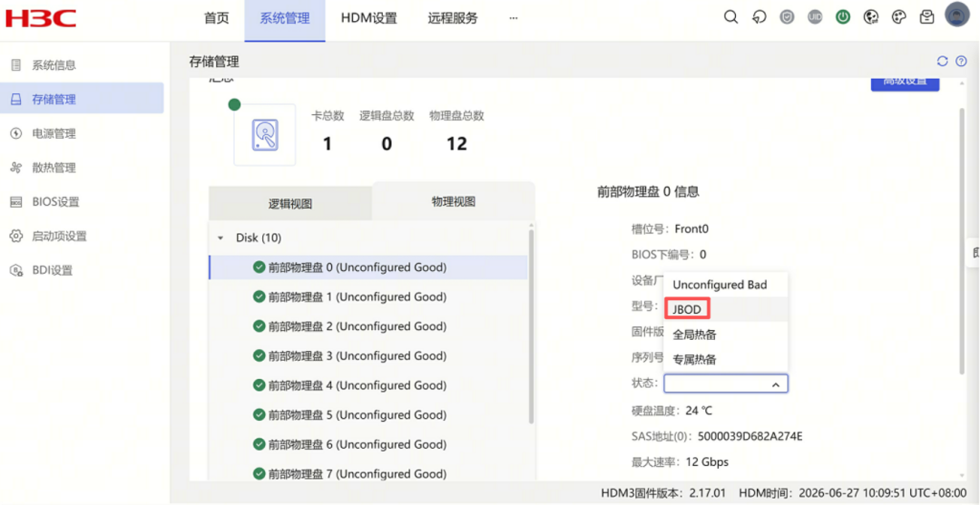Select 前部物理盘 7 (Unconfigured Good)
The height and width of the screenshot is (505, 980).
click(368, 474)
